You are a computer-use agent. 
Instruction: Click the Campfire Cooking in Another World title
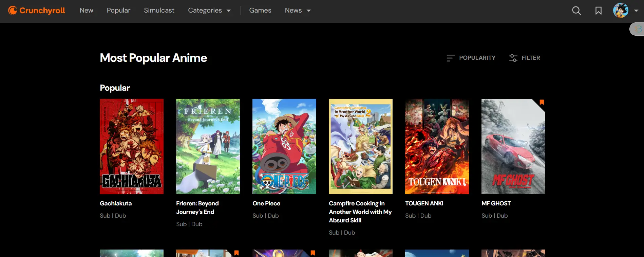pos(360,212)
